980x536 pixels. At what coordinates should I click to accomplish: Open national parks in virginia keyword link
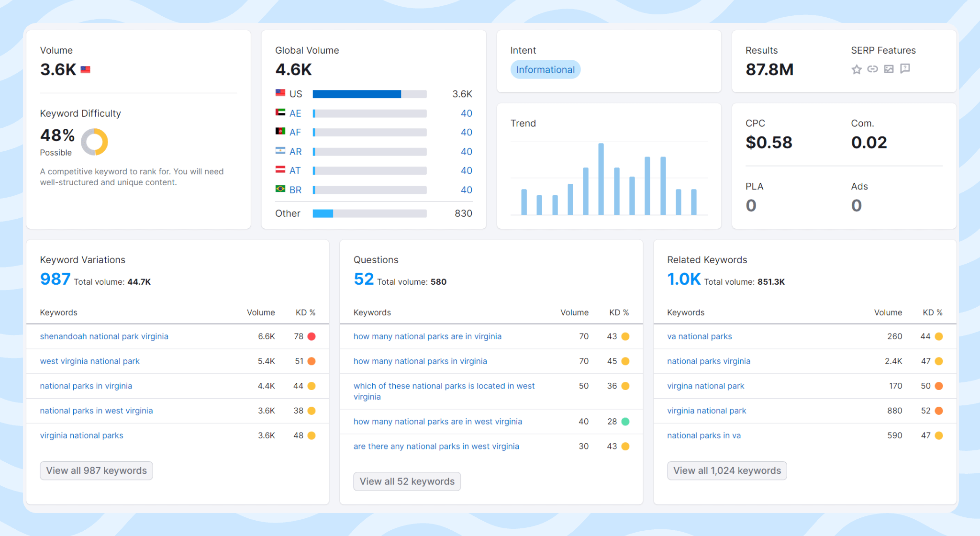pyautogui.click(x=86, y=386)
